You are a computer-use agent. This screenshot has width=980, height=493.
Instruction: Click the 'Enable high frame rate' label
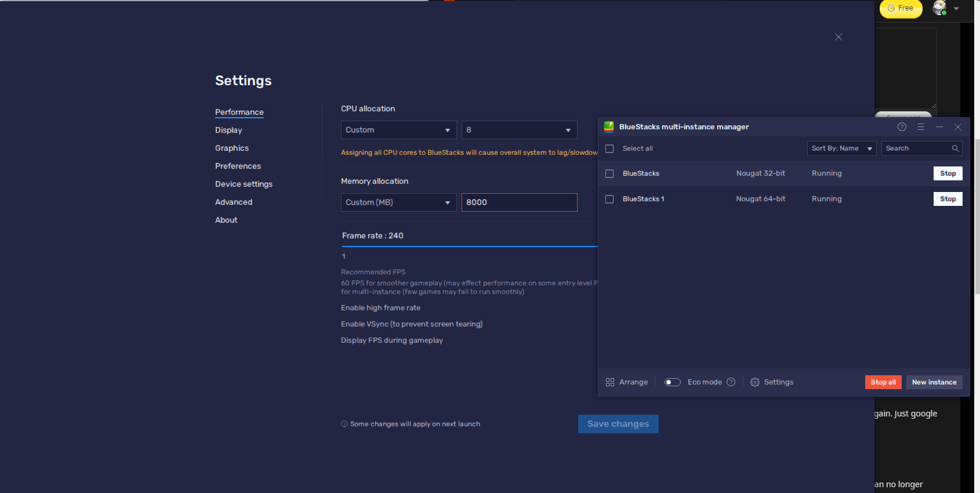[380, 308]
